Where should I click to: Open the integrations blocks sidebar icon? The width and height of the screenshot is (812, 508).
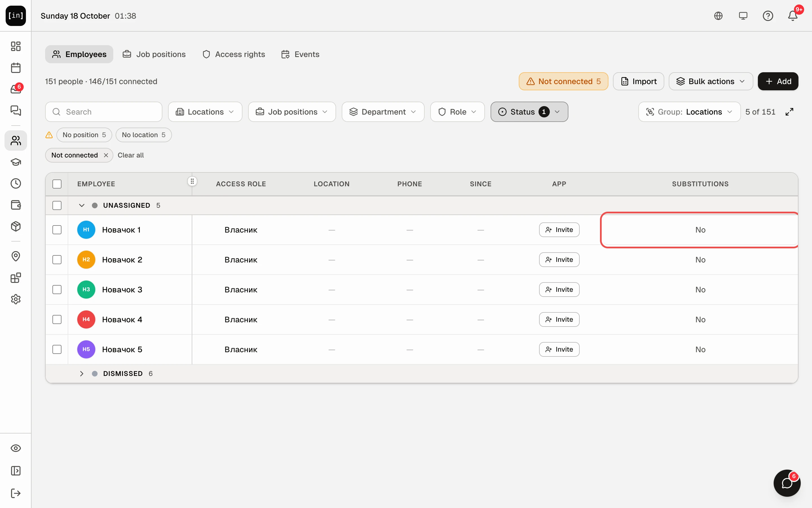(16, 278)
